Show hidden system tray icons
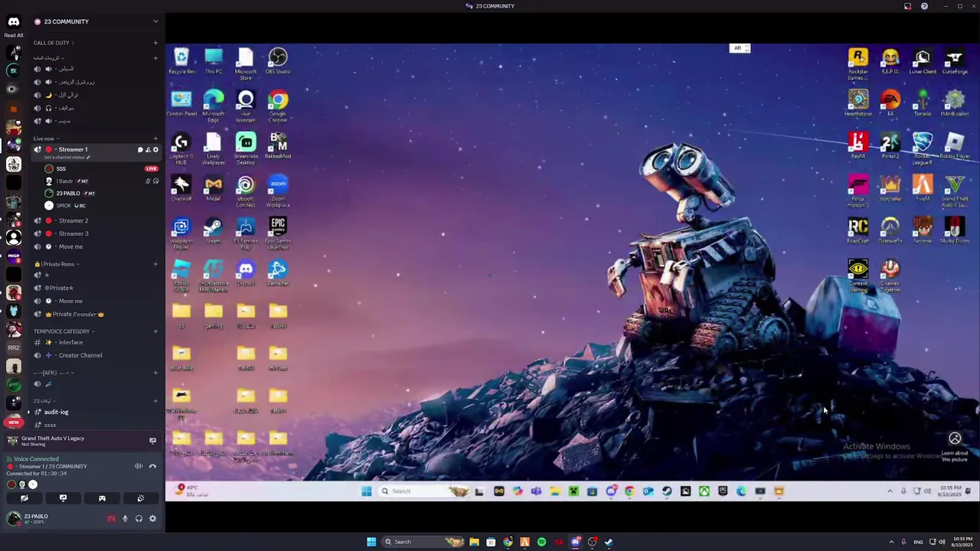Viewport: 980px width, 551px height. click(891, 542)
